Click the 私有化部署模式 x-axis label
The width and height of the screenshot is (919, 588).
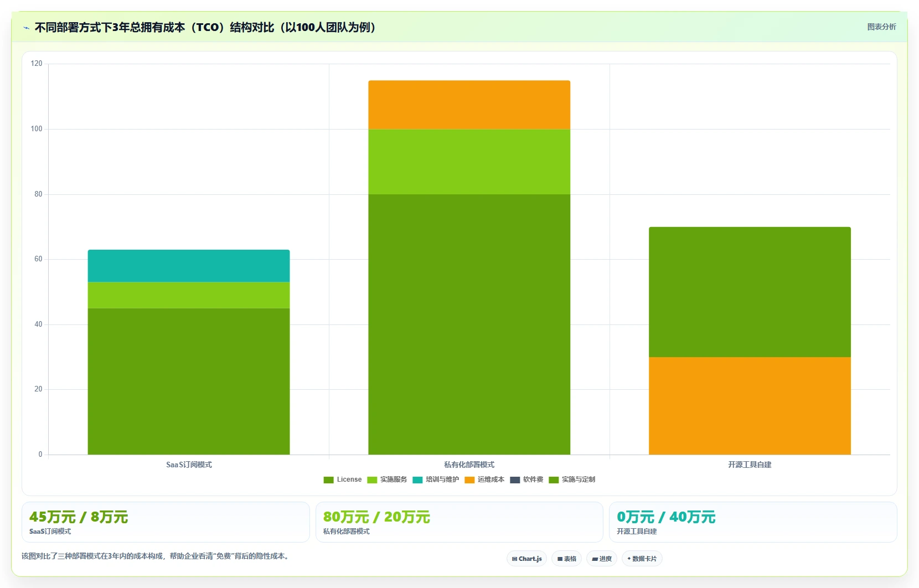pos(469,465)
